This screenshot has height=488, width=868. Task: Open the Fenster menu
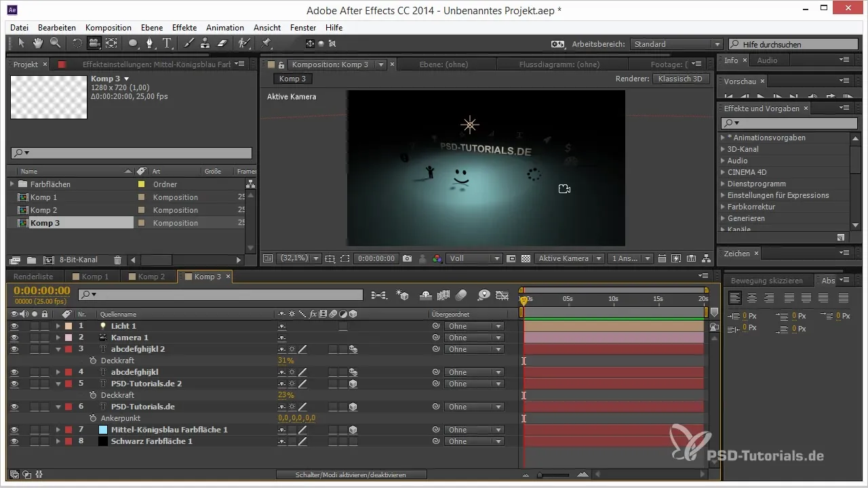[x=303, y=28]
